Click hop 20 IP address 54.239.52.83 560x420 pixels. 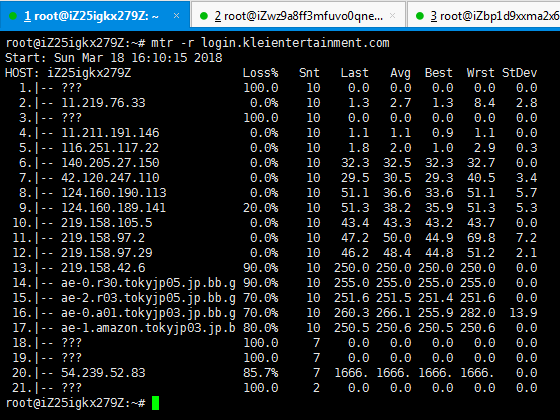coord(103,372)
